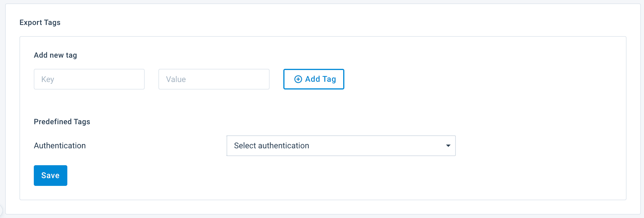The image size is (644, 218).
Task: Click the "Select authentication" placeholder text
Action: pos(271,146)
